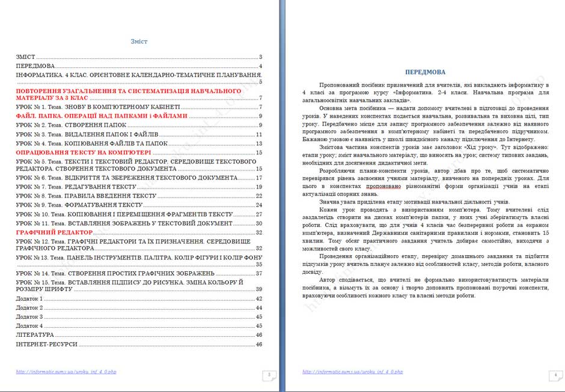Open the footer URL on the right page
Screen dimensions: 565x392
click(352, 372)
